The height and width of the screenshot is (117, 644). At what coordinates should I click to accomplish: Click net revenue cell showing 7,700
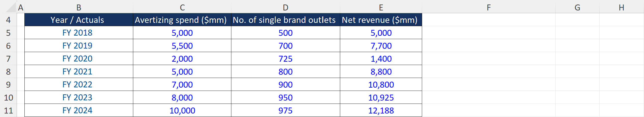381,46
